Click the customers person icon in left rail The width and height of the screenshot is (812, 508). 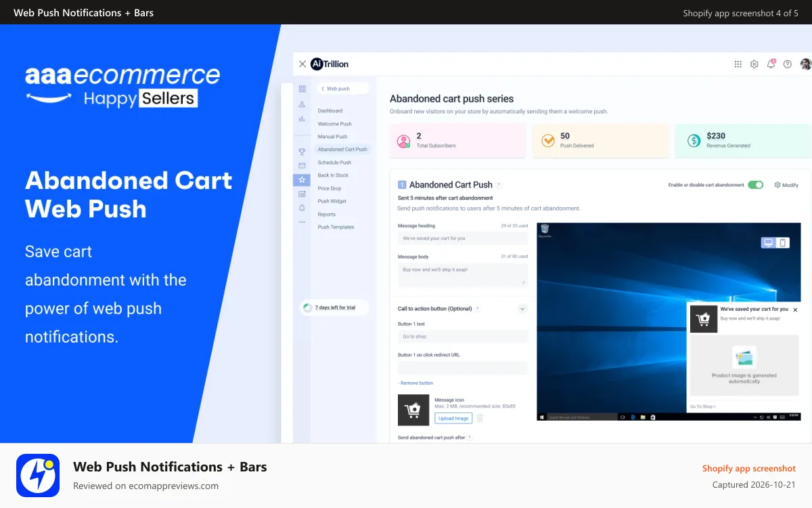(302, 104)
